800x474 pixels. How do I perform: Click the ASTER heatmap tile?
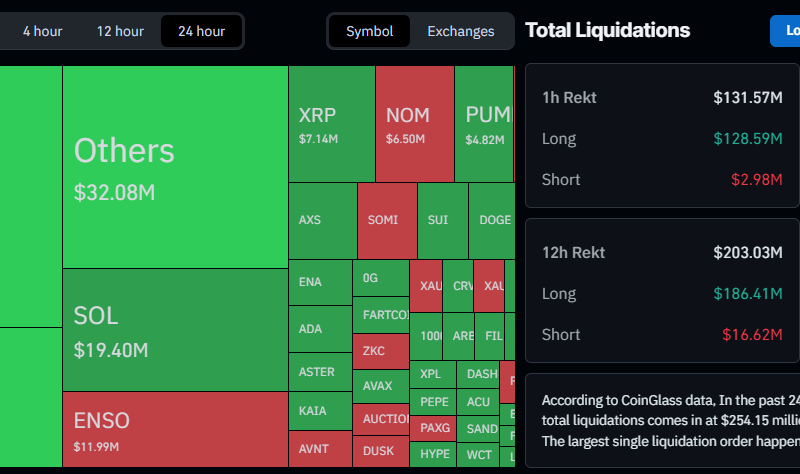(x=319, y=372)
